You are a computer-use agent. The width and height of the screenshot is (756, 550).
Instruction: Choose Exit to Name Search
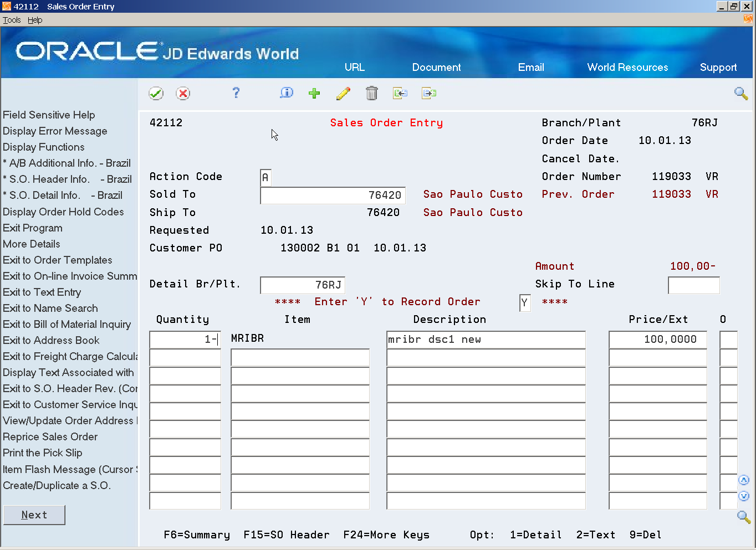click(50, 308)
